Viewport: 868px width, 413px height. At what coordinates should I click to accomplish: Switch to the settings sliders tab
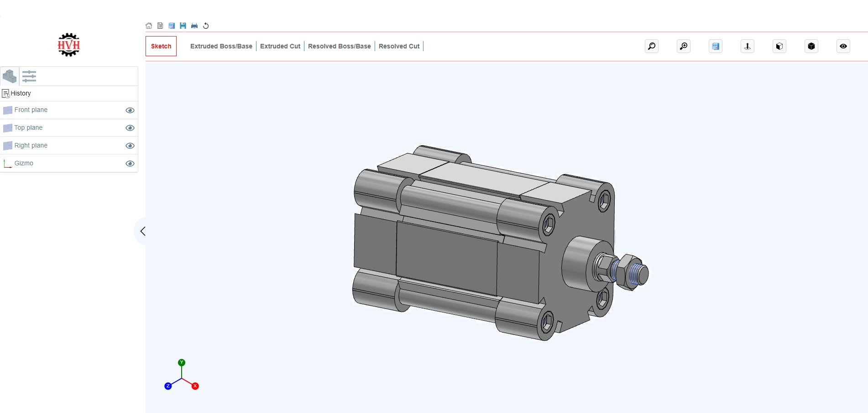click(x=29, y=76)
